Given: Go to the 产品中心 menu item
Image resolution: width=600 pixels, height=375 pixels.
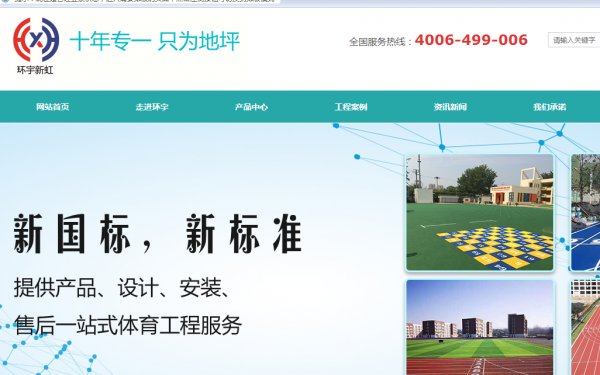Looking at the screenshot, I should [x=251, y=107].
